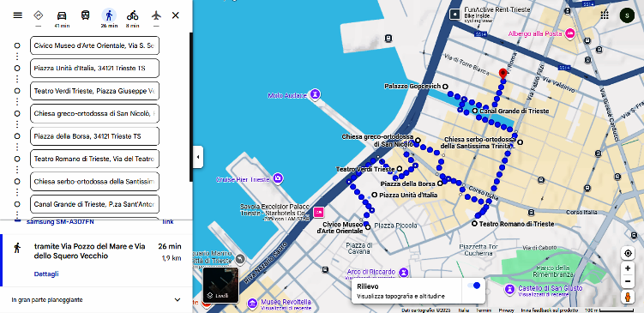Toggle the Rilievo terrain switch

pyautogui.click(x=473, y=286)
